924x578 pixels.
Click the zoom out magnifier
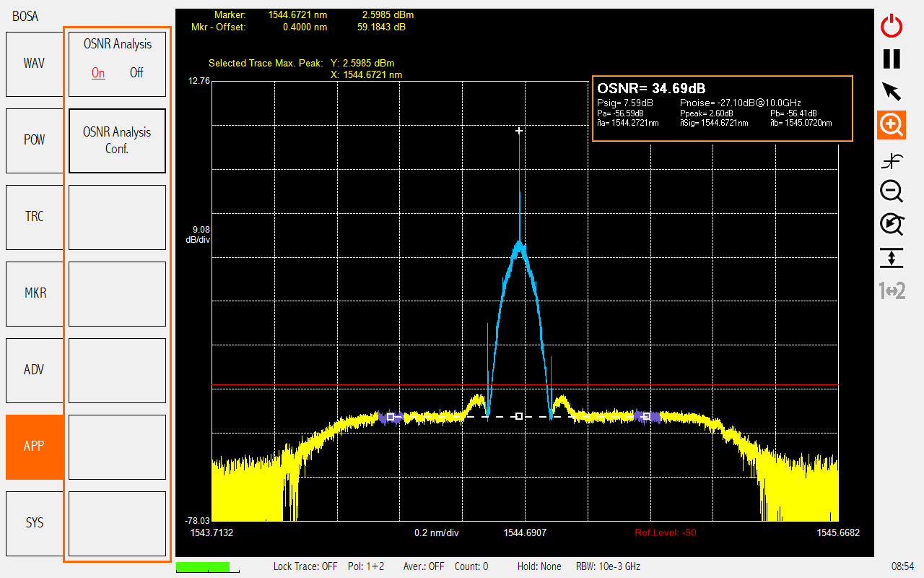[x=892, y=191]
